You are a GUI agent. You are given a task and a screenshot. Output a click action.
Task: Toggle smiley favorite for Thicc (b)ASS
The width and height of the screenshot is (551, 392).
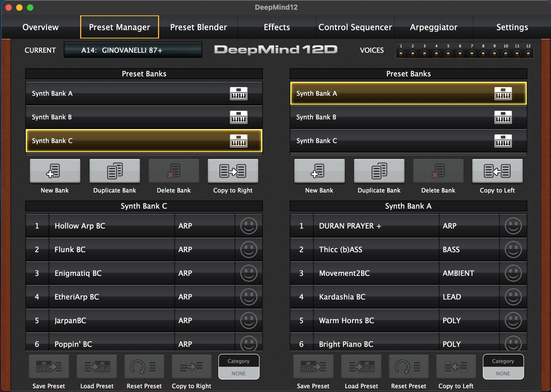pos(513,250)
